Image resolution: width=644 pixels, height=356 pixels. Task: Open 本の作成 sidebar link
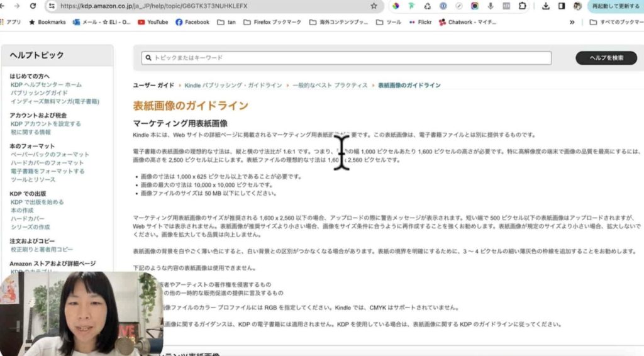tap(22, 210)
